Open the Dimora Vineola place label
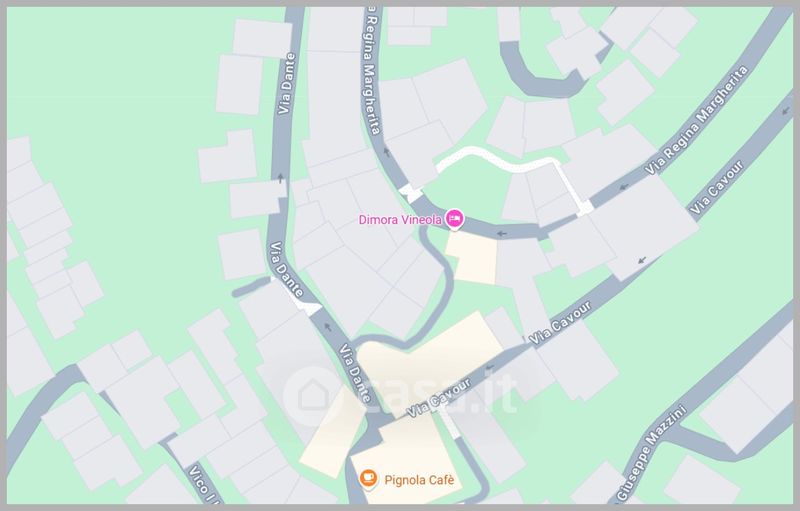 (400, 220)
